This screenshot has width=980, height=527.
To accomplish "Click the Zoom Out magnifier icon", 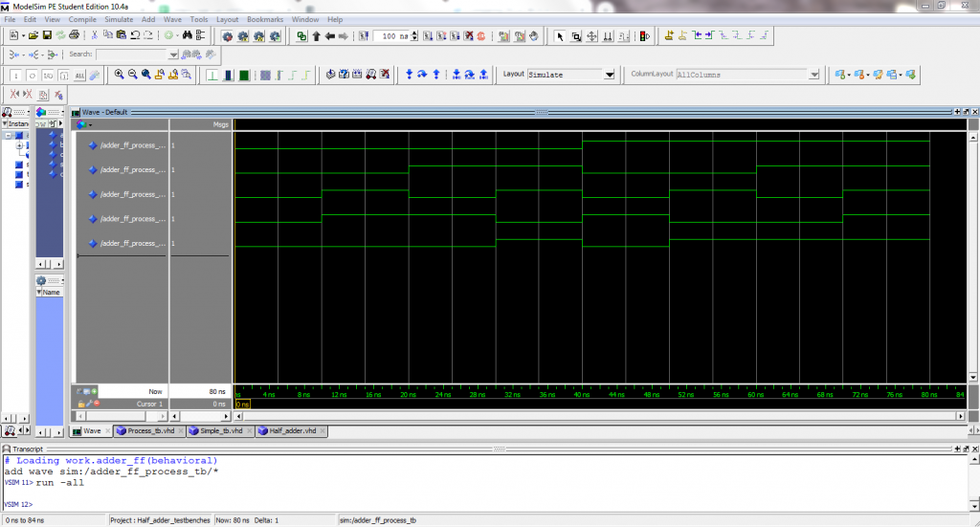I will tap(132, 75).
